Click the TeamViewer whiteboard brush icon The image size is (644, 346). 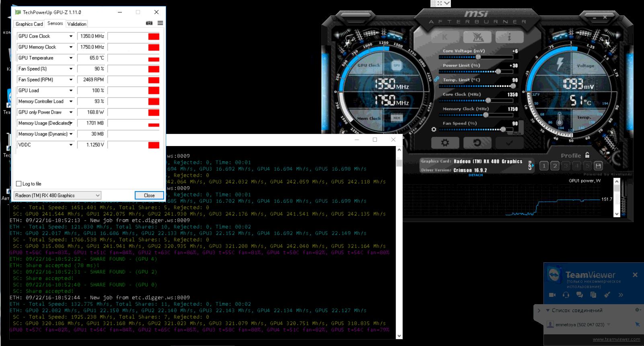coord(607,295)
